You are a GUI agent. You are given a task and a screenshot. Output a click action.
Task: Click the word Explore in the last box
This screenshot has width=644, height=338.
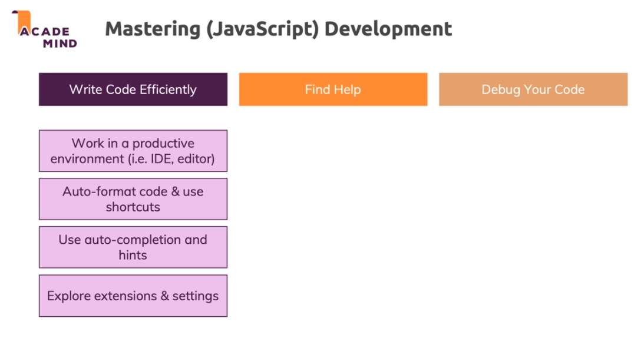67,296
